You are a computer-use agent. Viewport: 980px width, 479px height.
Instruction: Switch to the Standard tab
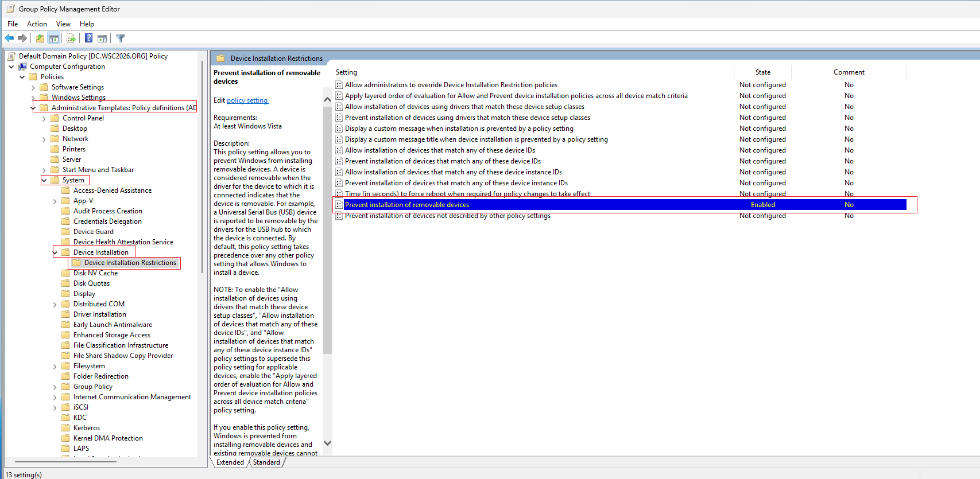(266, 462)
